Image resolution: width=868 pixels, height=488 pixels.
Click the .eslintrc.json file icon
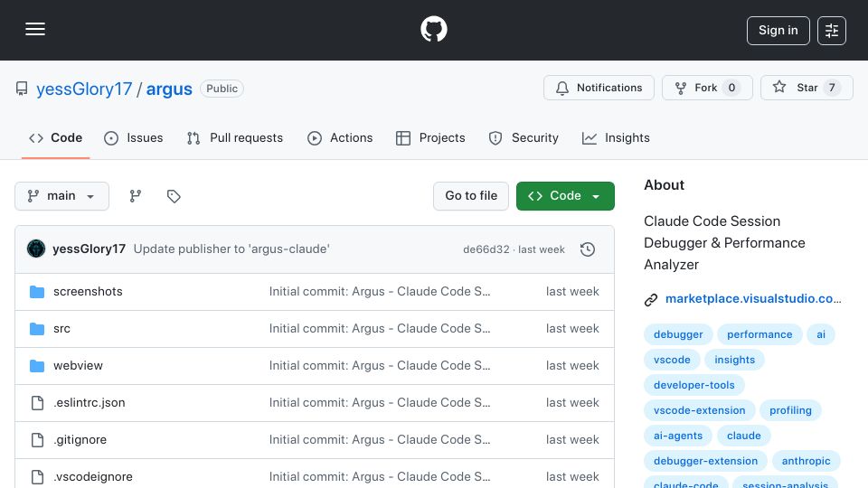click(x=37, y=403)
